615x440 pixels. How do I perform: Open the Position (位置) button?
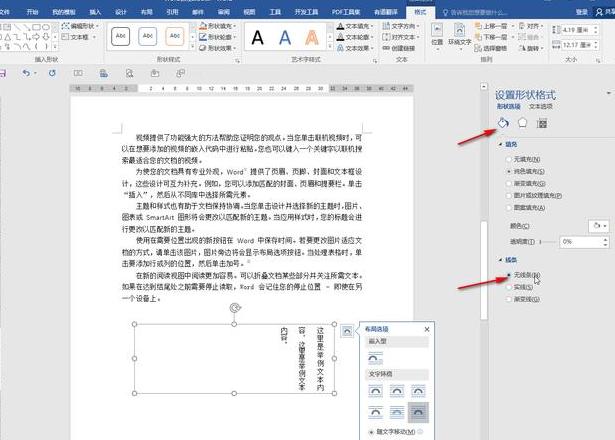pyautogui.click(x=437, y=36)
